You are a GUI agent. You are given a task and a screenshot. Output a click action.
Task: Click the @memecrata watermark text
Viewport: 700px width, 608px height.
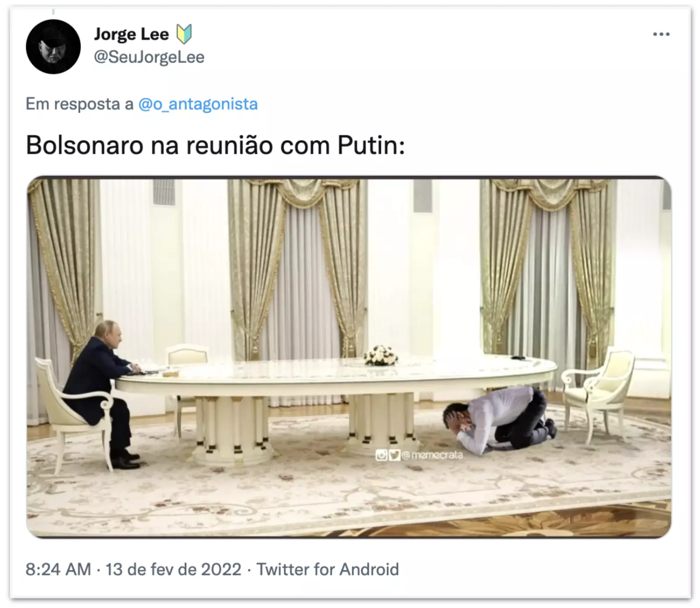tap(432, 455)
